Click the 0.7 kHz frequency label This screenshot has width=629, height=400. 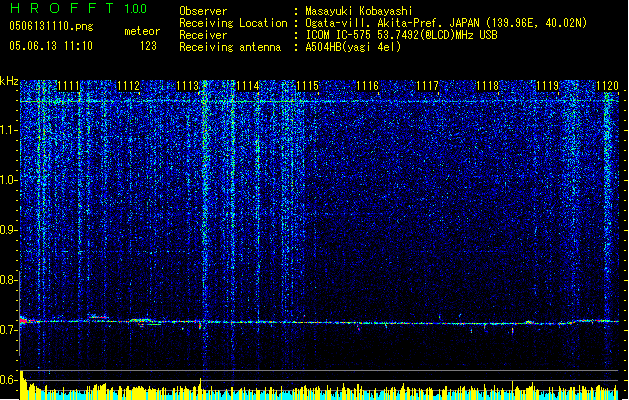pyautogui.click(x=9, y=329)
